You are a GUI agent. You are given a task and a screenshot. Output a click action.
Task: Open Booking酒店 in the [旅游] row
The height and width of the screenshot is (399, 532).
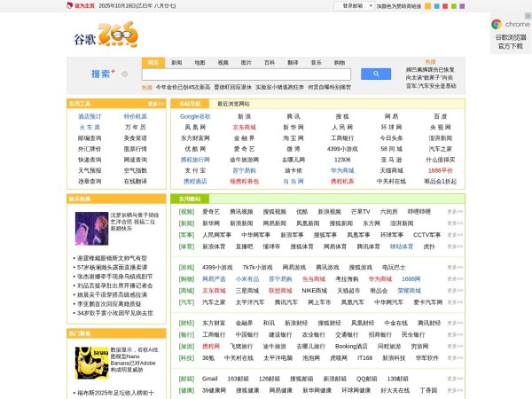pyautogui.click(x=351, y=346)
